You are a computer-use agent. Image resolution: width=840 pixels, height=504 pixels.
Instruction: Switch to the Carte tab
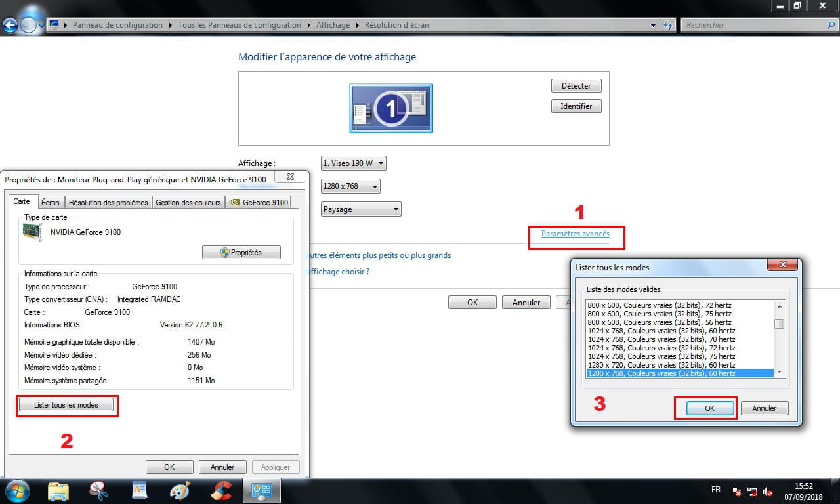22,202
